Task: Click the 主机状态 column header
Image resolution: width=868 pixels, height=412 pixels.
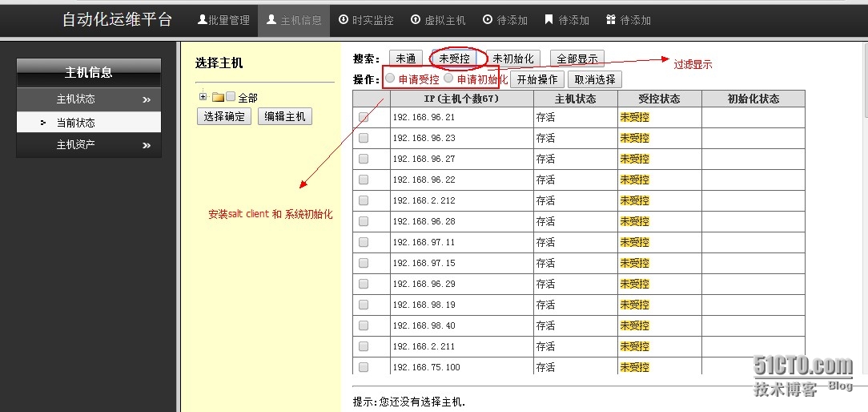Action: pos(576,99)
